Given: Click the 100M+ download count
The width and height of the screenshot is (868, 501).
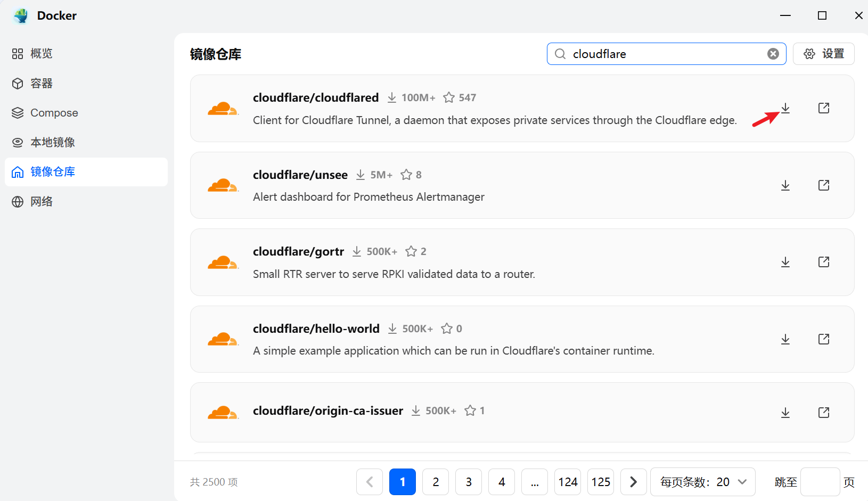Looking at the screenshot, I should click(x=418, y=97).
